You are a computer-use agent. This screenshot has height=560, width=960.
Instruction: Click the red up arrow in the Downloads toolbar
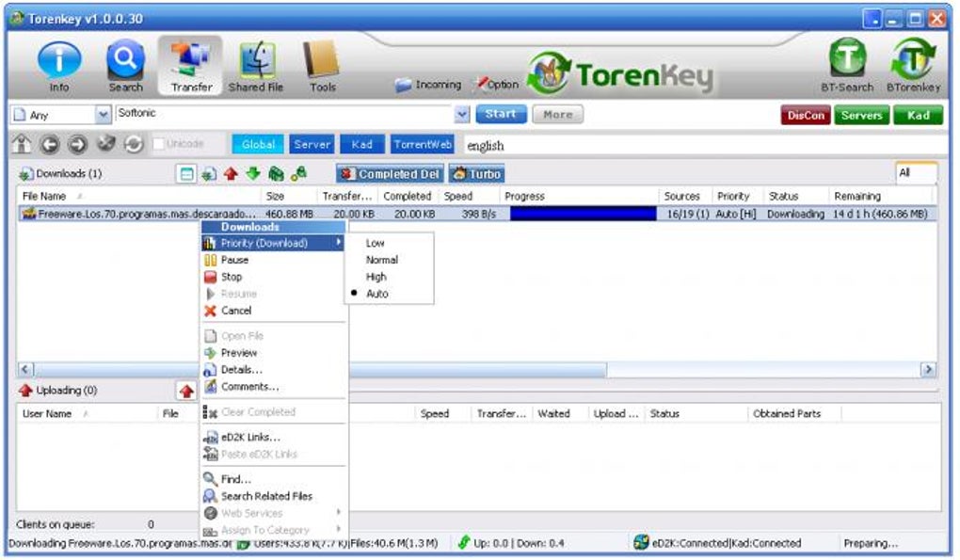231,174
